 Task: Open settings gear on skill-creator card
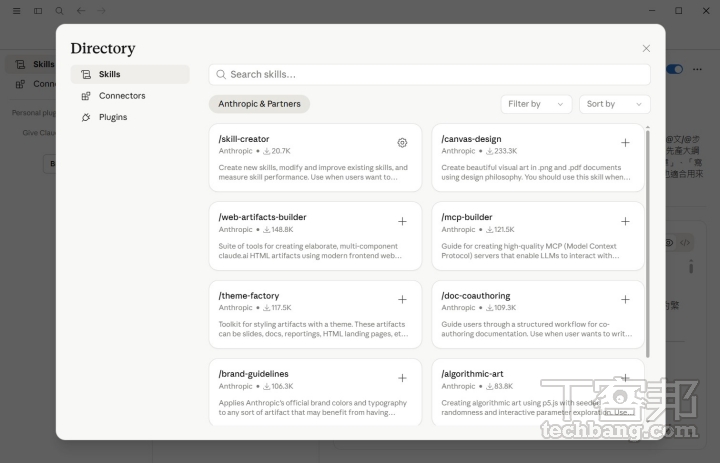point(402,143)
